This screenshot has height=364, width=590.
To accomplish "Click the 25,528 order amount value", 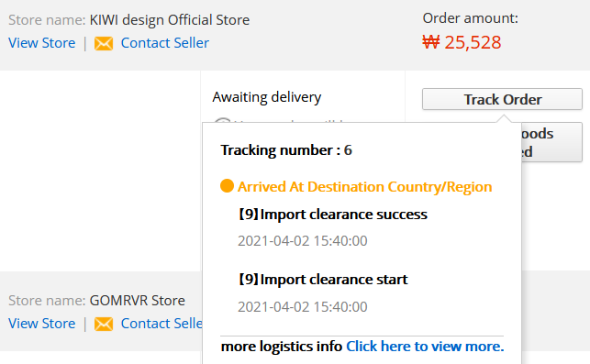I will (473, 42).
